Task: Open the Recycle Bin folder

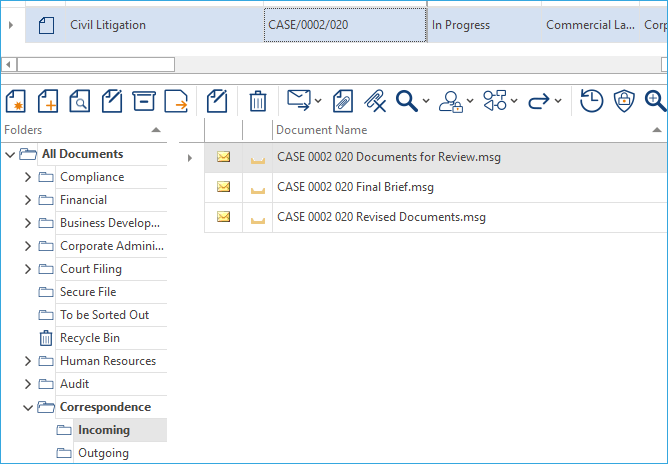Action: (x=89, y=338)
